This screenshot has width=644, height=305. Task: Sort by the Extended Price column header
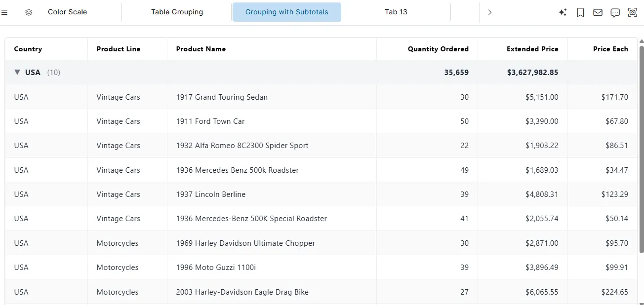click(x=532, y=49)
